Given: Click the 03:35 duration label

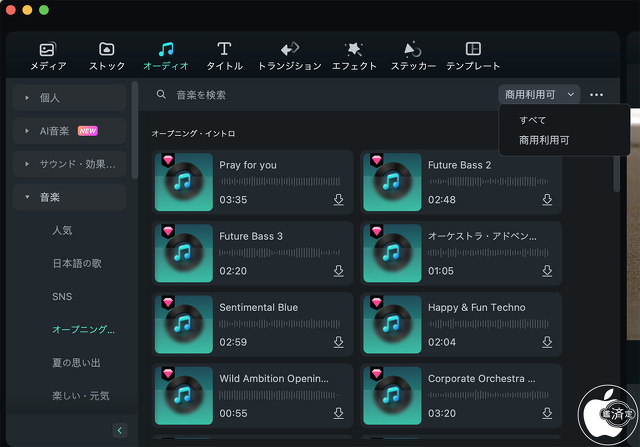Looking at the screenshot, I should coord(233,200).
